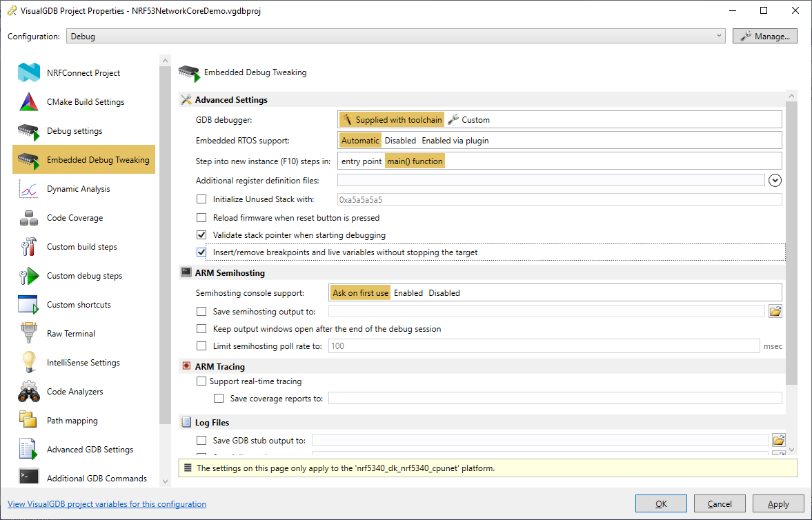Screen dimensions: 812x520
Task: Set semihosting console support to Enabled
Action: (x=408, y=292)
